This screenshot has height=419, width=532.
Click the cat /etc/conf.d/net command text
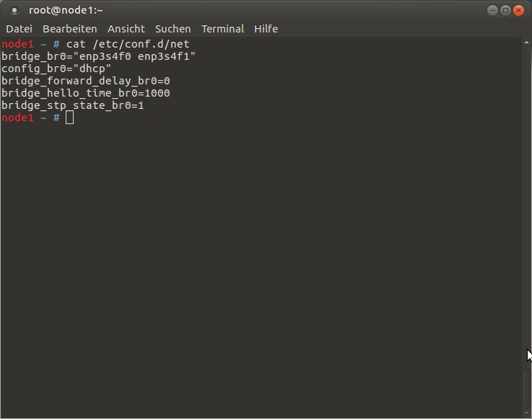coord(128,44)
